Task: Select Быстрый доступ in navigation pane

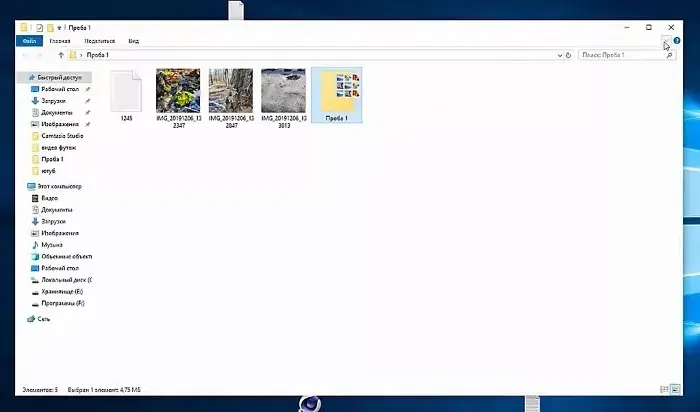Action: pyautogui.click(x=55, y=77)
